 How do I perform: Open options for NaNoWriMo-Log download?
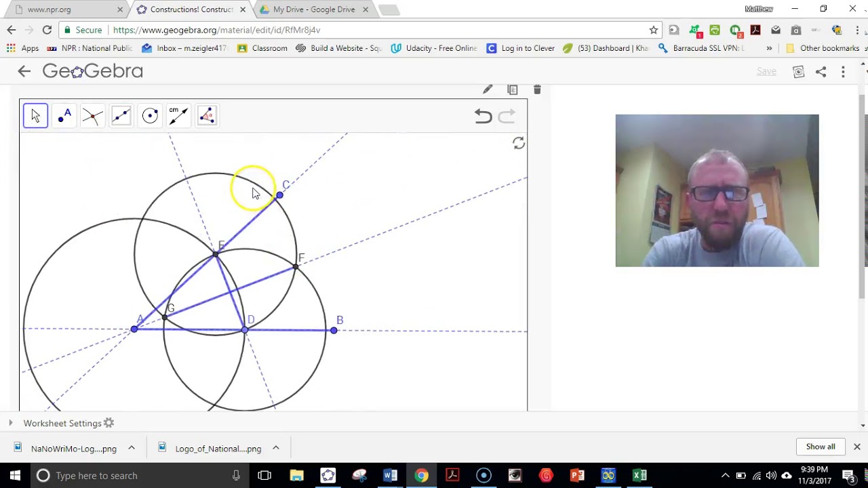(x=132, y=448)
